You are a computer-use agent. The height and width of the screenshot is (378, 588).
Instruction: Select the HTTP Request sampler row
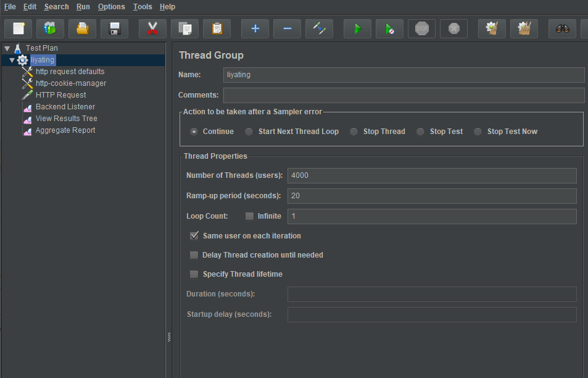[60, 95]
